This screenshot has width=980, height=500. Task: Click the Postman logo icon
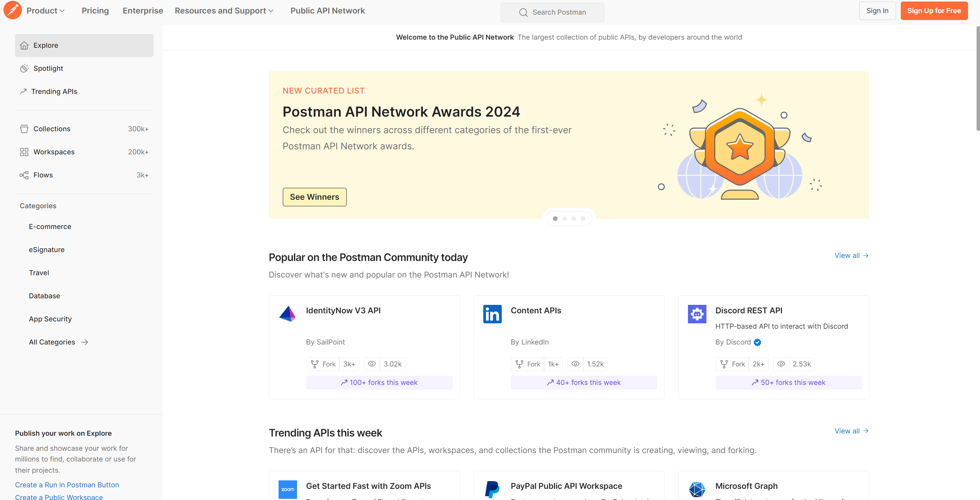click(13, 10)
